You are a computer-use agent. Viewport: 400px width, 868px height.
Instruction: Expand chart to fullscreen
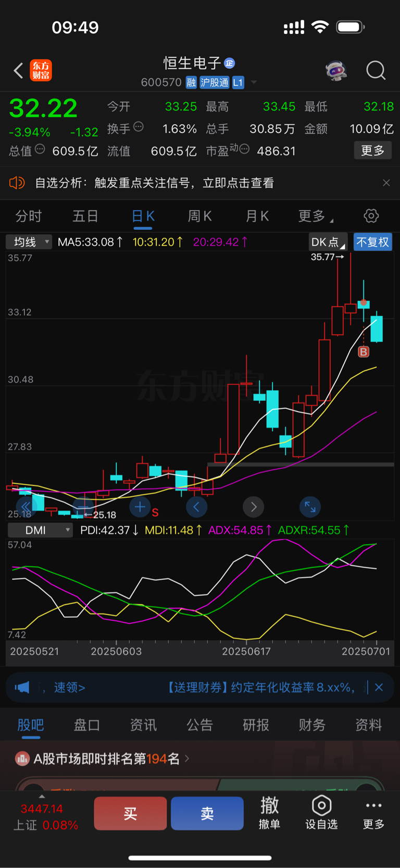(x=310, y=506)
